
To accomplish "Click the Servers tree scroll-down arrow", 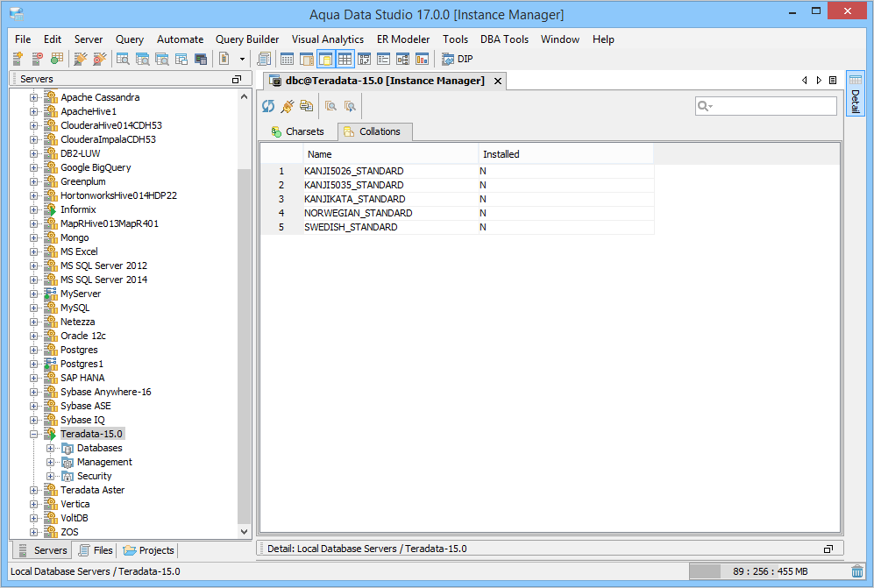I will (x=244, y=532).
